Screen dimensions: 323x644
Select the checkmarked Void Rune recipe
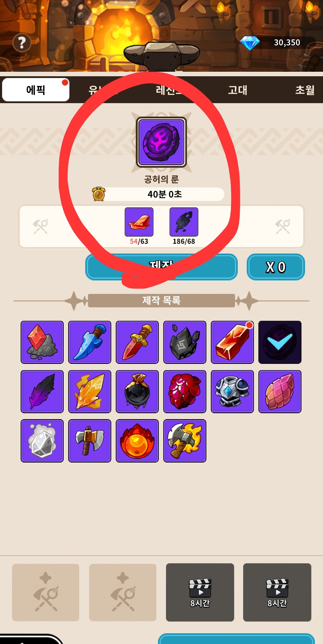pyautogui.click(x=280, y=342)
